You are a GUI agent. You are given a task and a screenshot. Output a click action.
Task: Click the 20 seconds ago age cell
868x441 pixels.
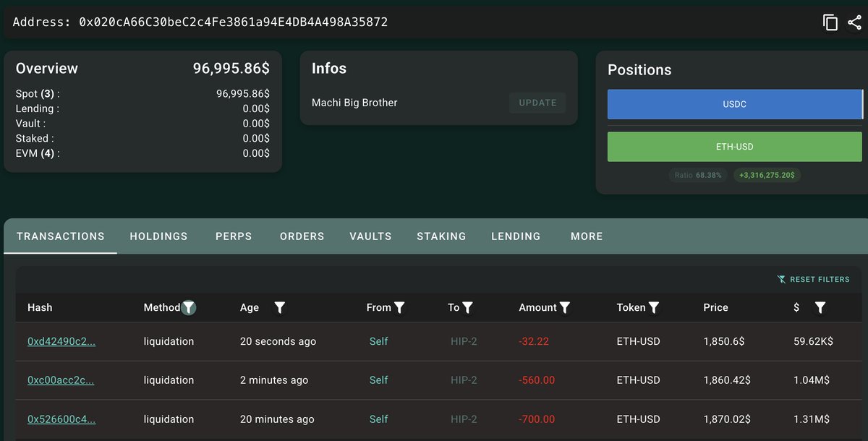(278, 341)
